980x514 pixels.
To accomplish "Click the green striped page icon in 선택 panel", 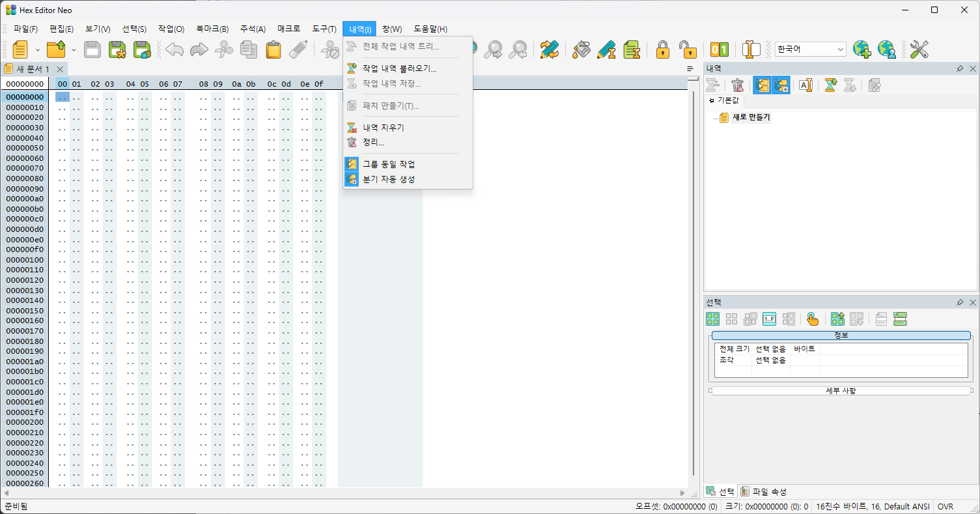I will click(901, 319).
